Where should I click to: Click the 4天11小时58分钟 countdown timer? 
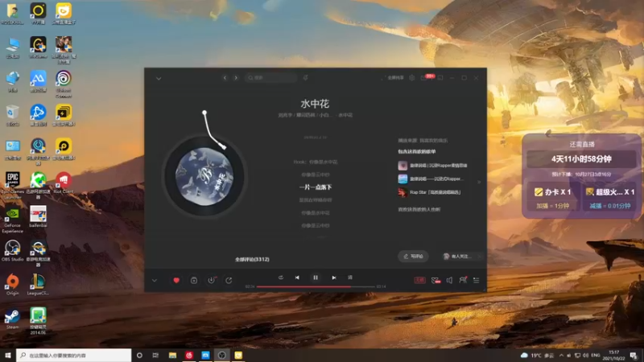coord(581,158)
